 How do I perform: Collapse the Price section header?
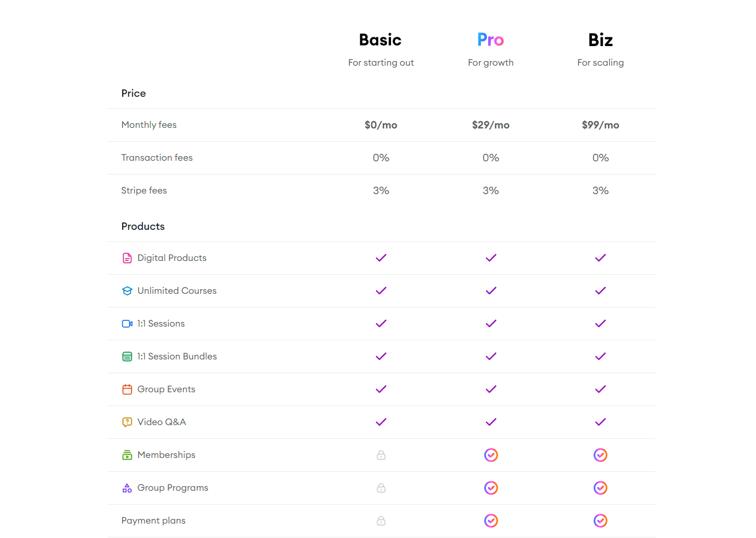click(x=134, y=93)
